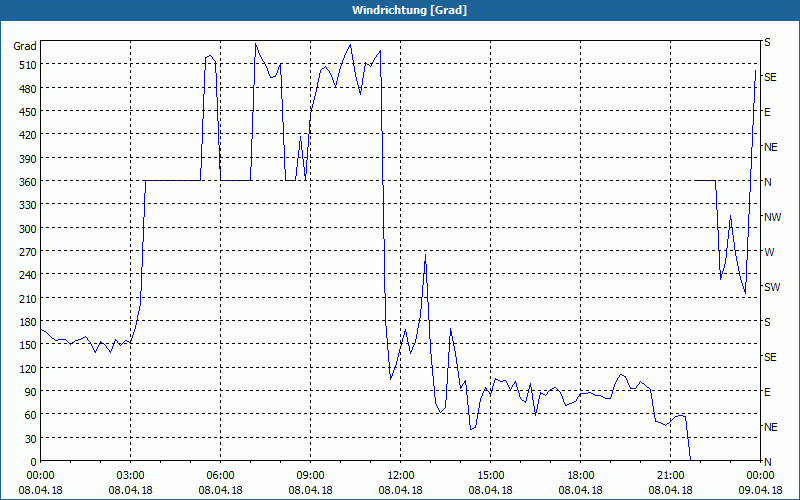Click the 08.04.18 date under 18:00
Screen dimensions: 800x500
tap(581, 490)
